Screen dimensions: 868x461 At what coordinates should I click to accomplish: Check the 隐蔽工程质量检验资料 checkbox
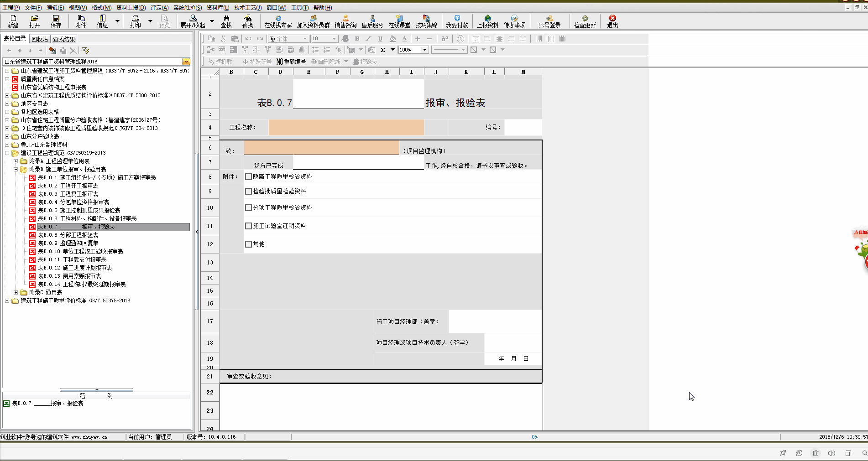(x=249, y=177)
